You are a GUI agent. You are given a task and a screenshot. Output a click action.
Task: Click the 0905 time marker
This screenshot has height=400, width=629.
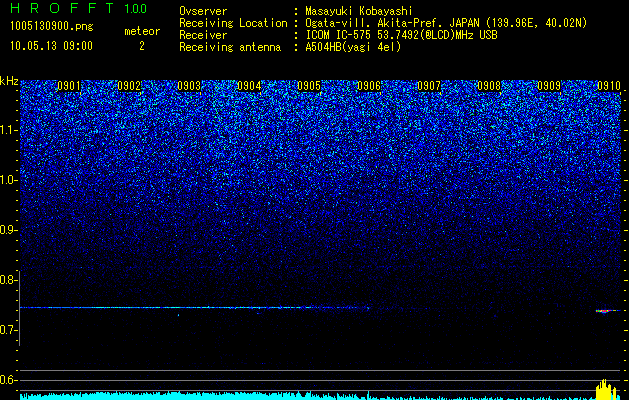click(x=309, y=86)
